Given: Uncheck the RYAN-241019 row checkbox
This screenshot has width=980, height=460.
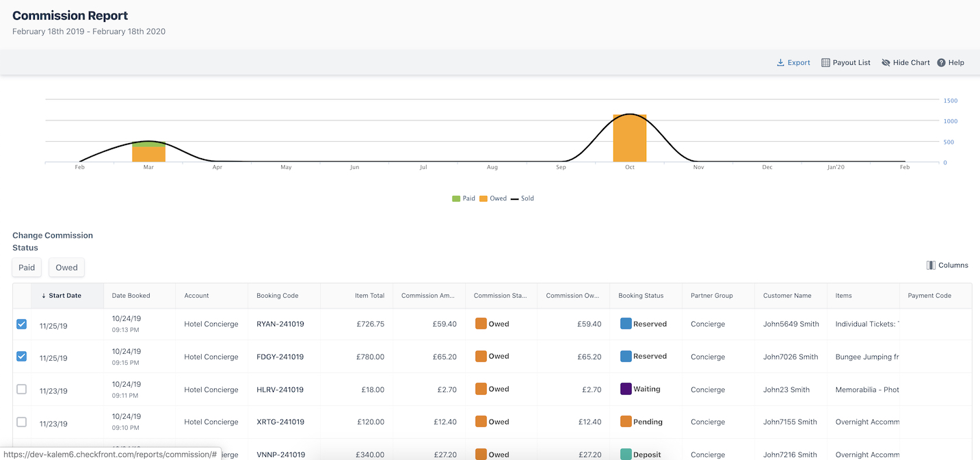Looking at the screenshot, I should 21,324.
